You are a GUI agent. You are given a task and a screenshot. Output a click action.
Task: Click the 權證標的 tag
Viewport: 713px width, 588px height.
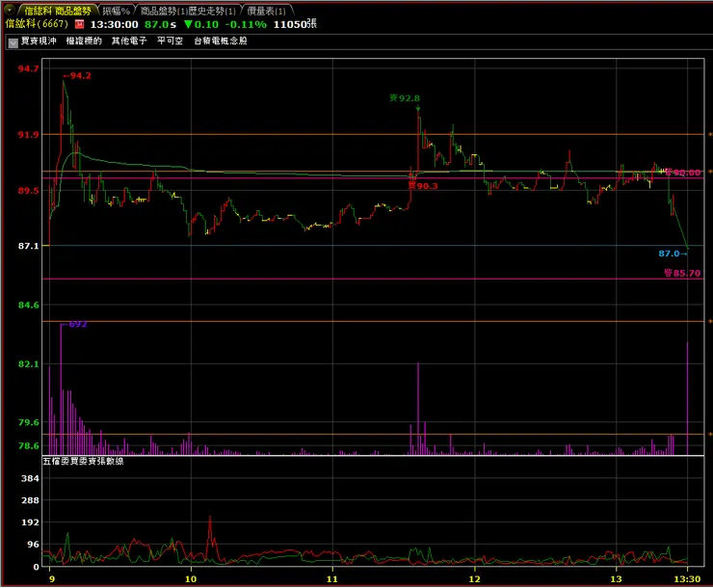coord(84,40)
